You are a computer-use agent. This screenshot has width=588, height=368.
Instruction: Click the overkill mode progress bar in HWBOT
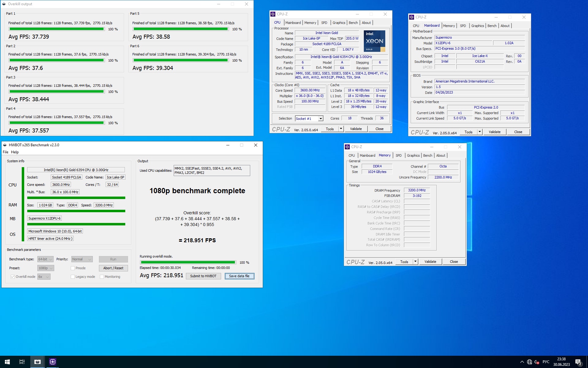point(188,263)
